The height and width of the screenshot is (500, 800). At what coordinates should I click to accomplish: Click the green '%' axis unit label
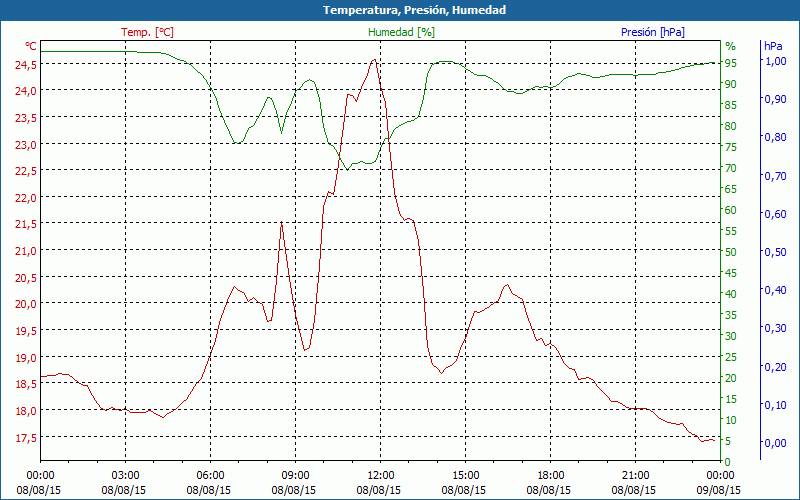coord(731,46)
